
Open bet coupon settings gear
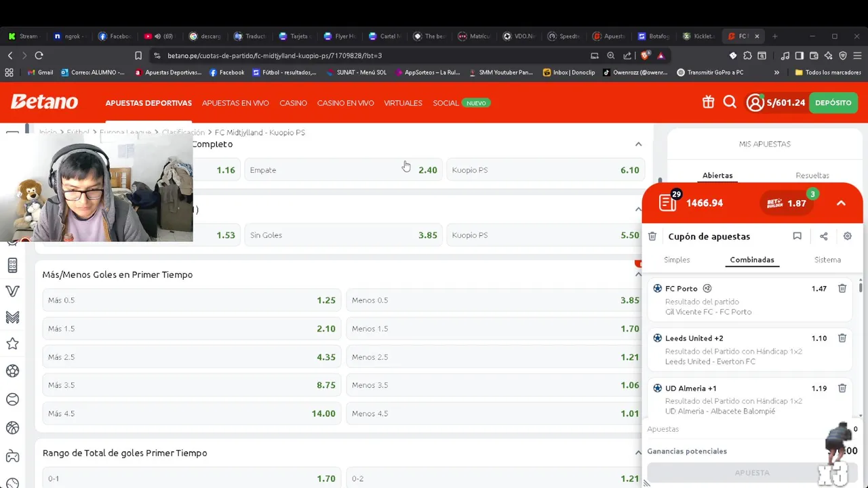pyautogui.click(x=848, y=236)
